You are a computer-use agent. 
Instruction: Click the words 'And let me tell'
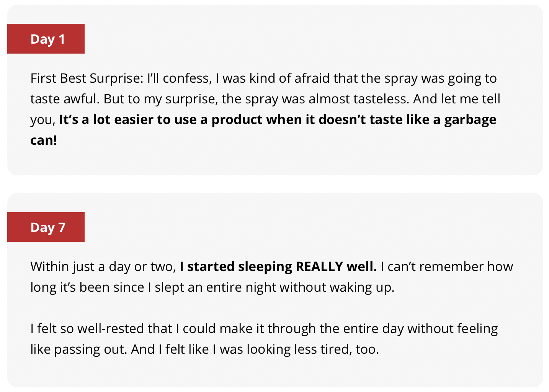coord(457,99)
